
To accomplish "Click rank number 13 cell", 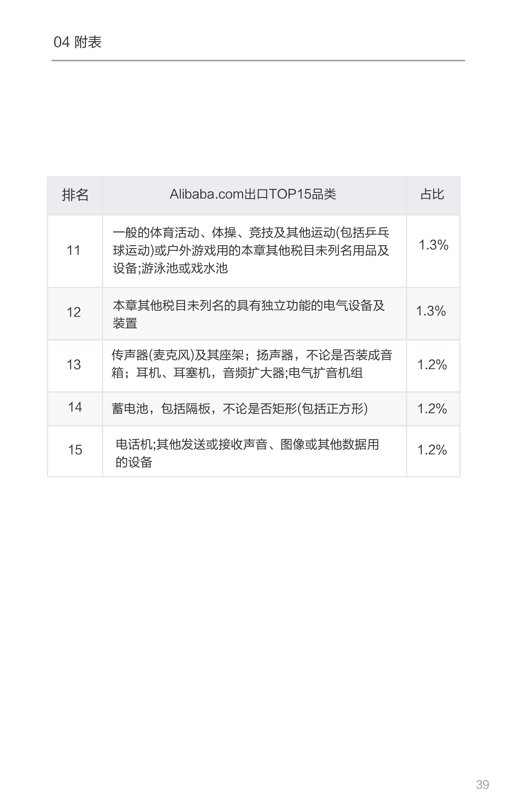I will (74, 365).
